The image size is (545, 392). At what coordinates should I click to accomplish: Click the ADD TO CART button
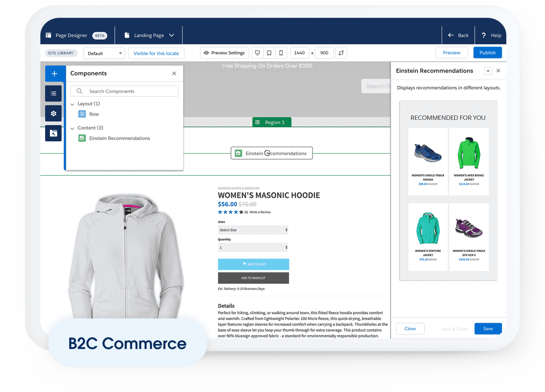tap(253, 264)
